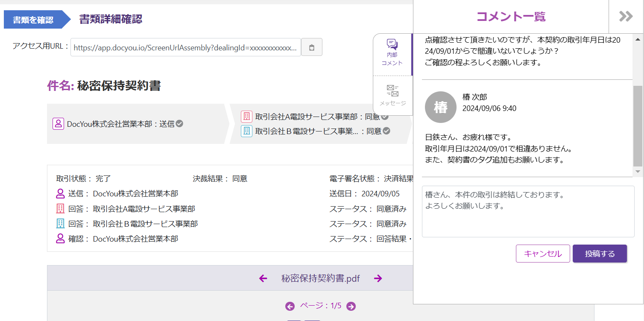This screenshot has width=644, height=321.
Task: Go to the next file arrow
Action: click(x=378, y=279)
